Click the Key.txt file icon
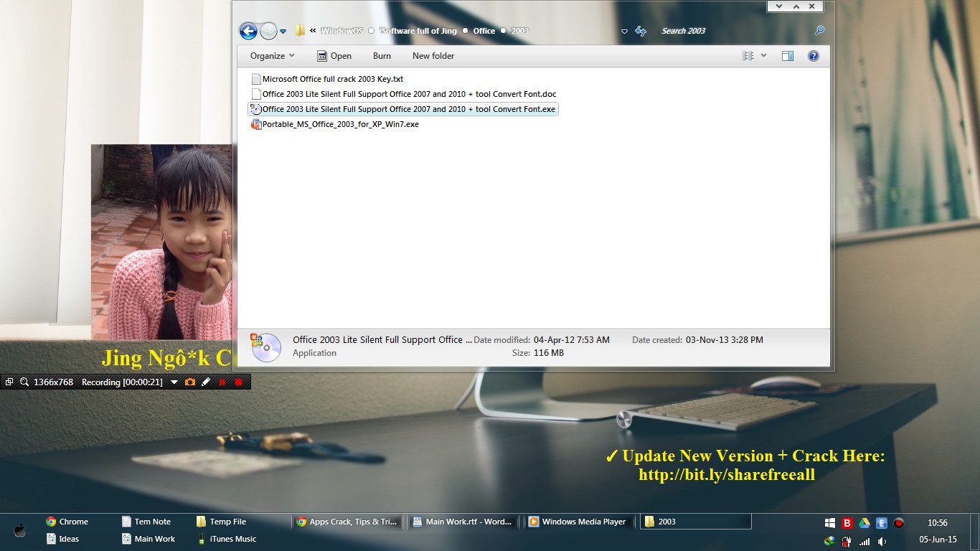Screen dimensions: 980x551 (x=256, y=79)
